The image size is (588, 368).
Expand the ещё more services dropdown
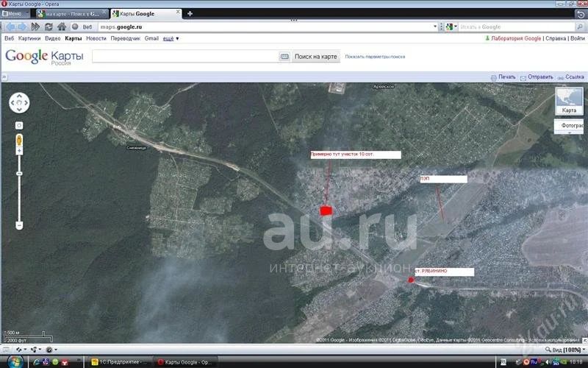(171, 38)
